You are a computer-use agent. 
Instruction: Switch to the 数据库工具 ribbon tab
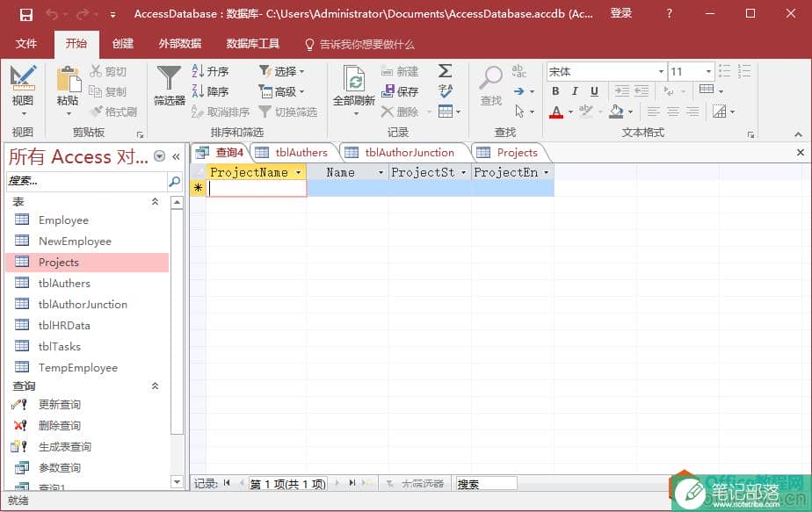(253, 44)
